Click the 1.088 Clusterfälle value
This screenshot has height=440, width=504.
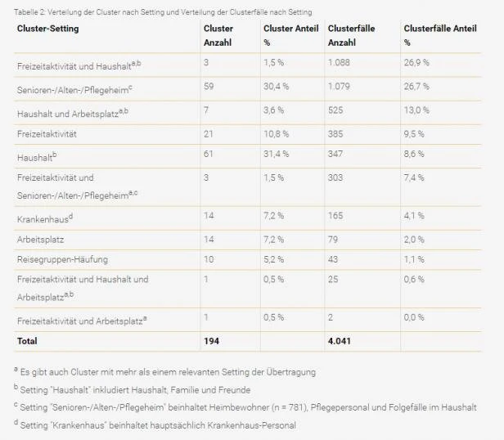pos(339,62)
